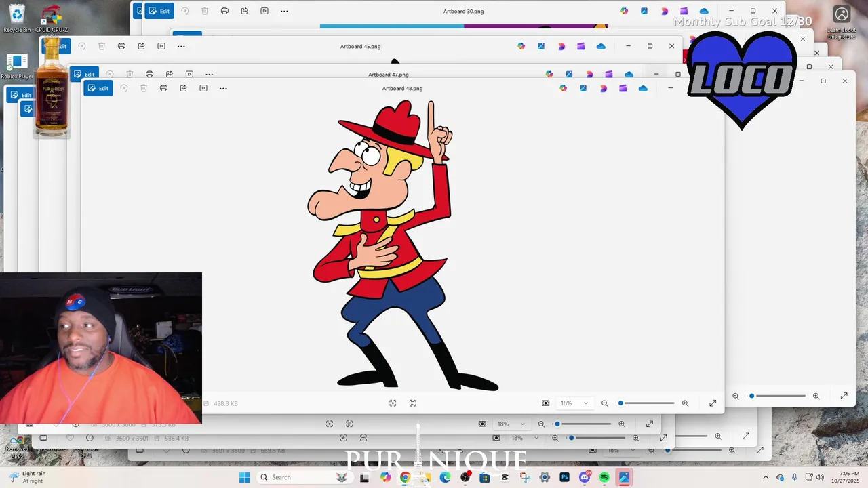Image resolution: width=868 pixels, height=488 pixels.
Task: Show hidden system tray icons
Action: pyautogui.click(x=766, y=477)
